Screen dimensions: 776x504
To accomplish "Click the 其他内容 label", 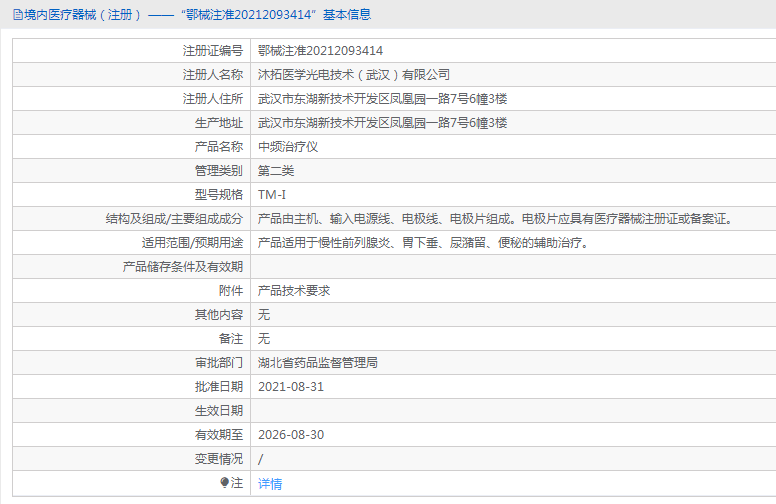I will point(219,315).
